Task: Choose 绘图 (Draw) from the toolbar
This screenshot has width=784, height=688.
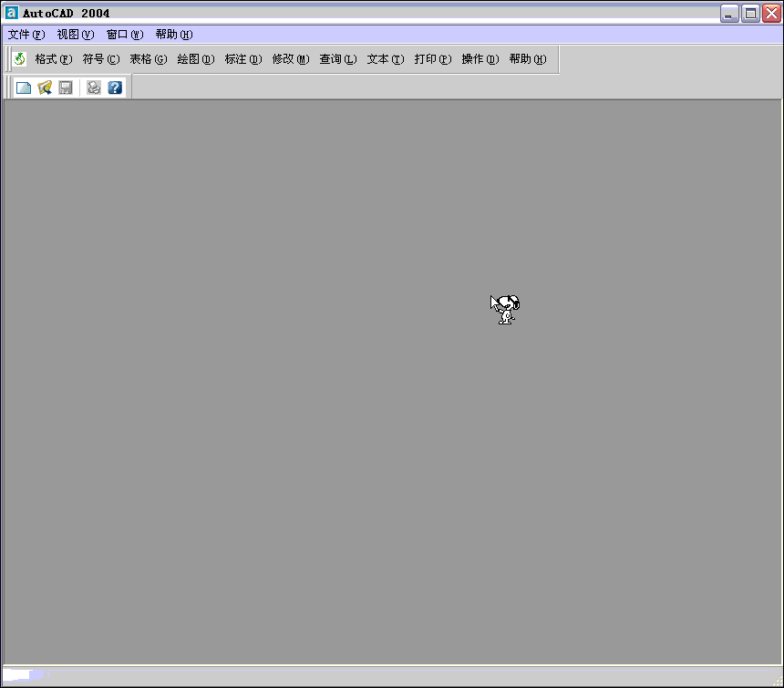Action: [x=195, y=58]
